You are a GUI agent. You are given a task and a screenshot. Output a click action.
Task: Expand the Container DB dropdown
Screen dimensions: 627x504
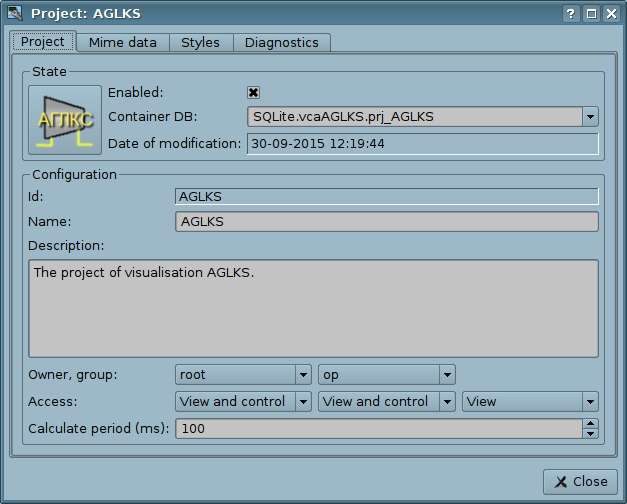coord(589,117)
